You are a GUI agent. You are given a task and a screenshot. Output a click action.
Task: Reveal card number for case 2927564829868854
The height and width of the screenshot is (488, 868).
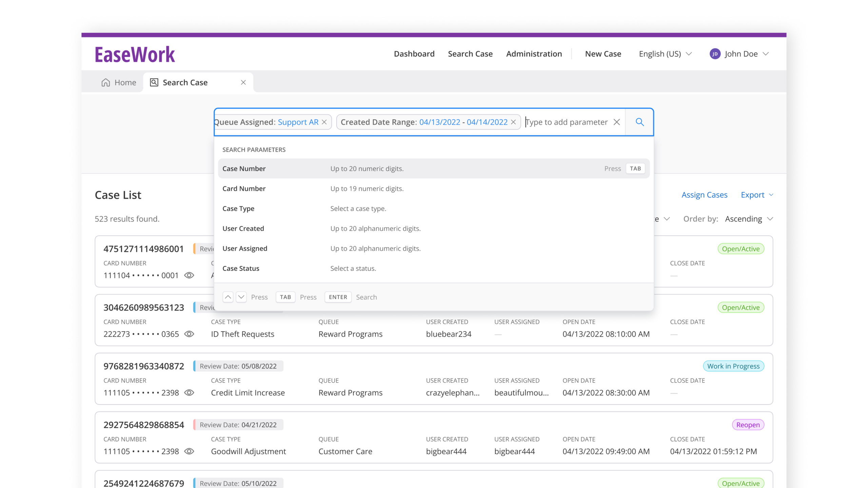coord(189,451)
